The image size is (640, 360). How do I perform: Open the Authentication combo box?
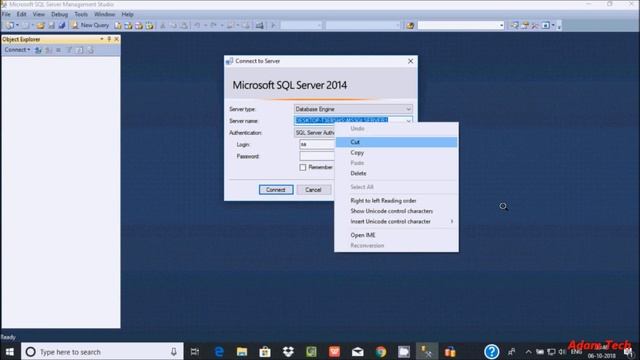pos(314,133)
